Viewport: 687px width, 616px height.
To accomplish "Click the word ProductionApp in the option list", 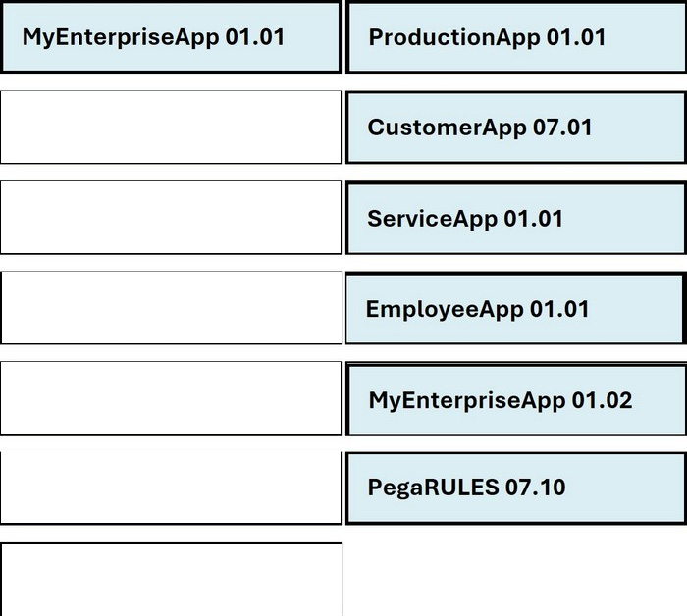I will point(453,38).
